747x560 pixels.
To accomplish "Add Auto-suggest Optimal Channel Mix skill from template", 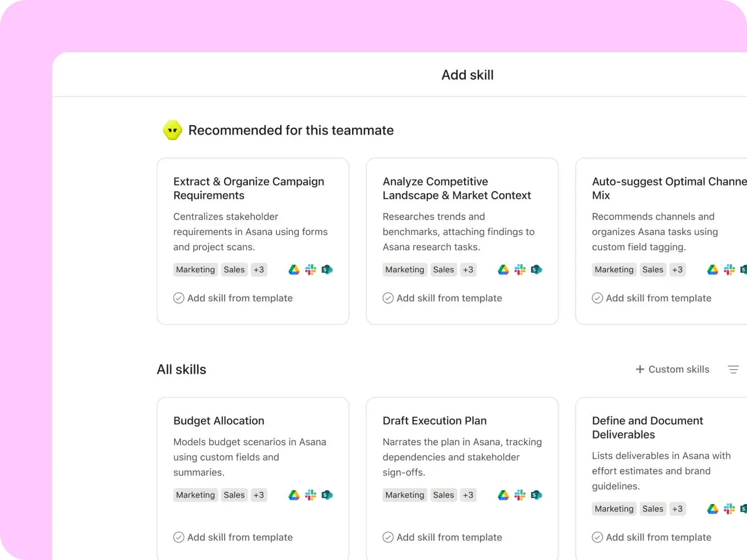I will (651, 298).
